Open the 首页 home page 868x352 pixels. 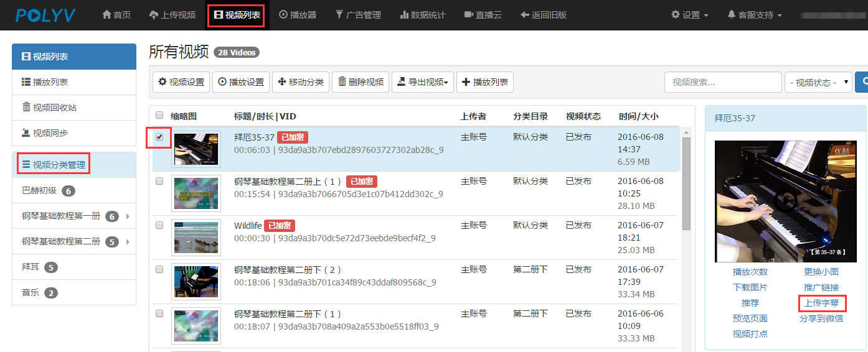[x=116, y=15]
